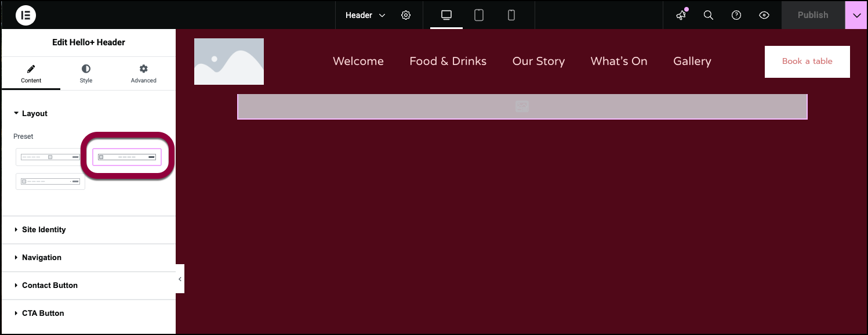
Task: Choose the third layout preset thumbnail
Action: [x=50, y=181]
